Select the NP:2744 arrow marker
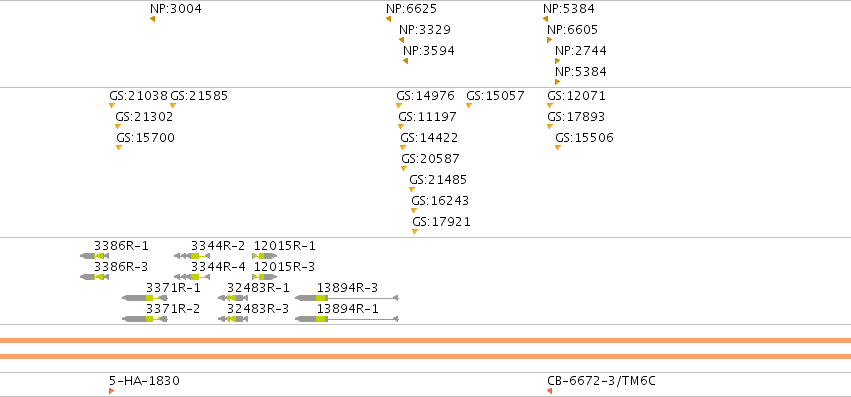851x397 pixels. click(x=557, y=61)
